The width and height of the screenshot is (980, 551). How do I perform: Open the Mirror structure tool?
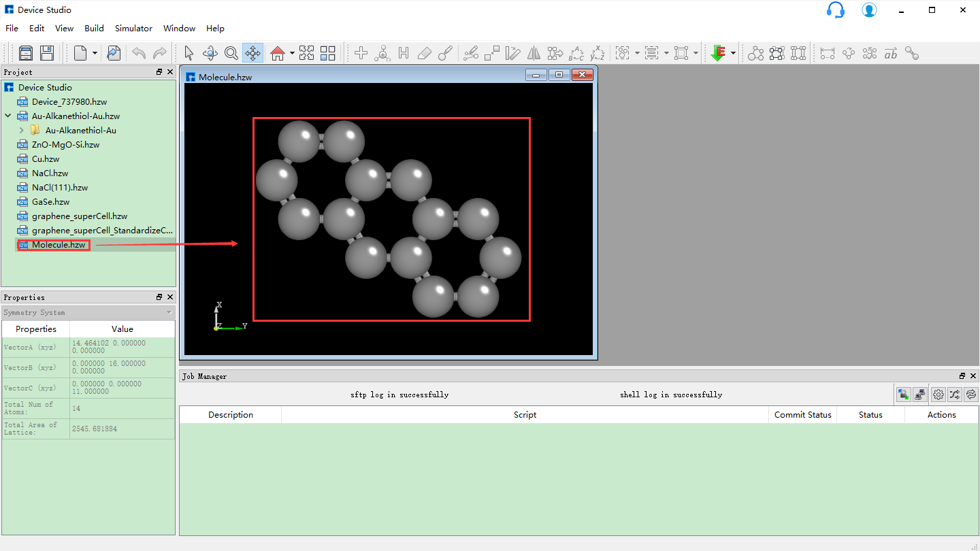[534, 52]
